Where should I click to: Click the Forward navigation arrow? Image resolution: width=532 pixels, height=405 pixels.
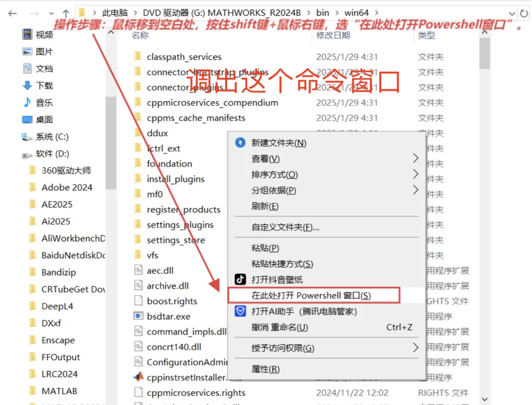(x=34, y=13)
